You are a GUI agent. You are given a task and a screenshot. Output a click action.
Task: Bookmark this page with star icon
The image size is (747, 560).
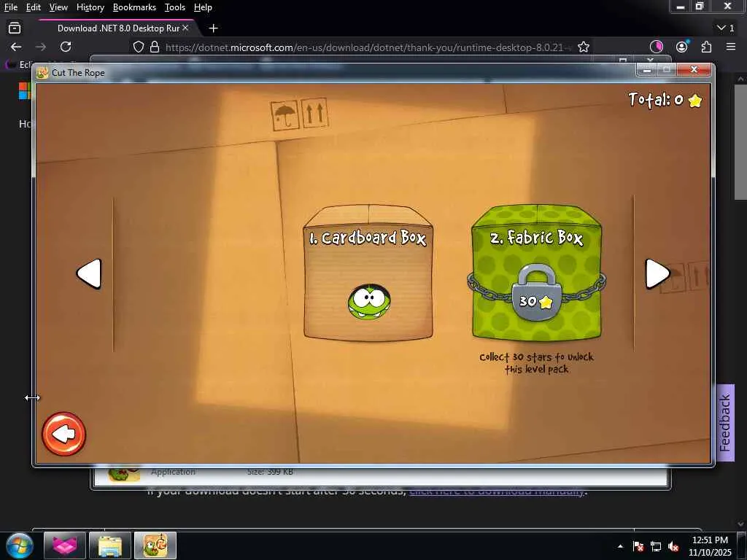coord(584,47)
